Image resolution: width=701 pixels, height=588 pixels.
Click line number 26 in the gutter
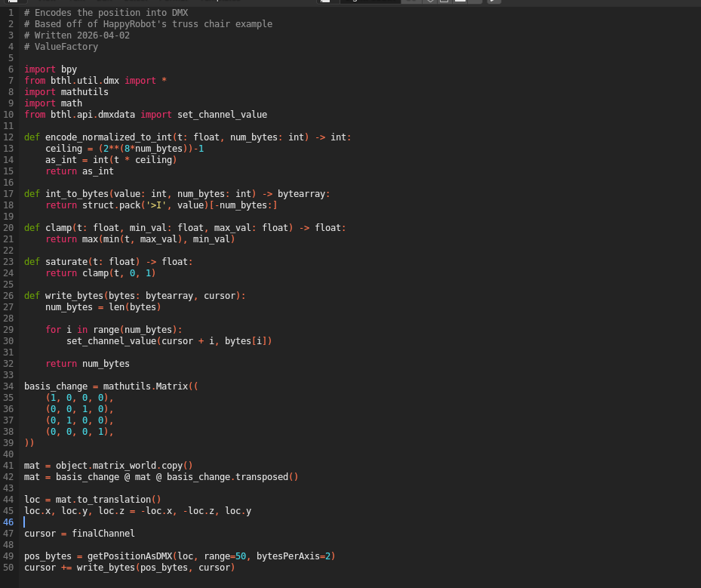[8, 296]
